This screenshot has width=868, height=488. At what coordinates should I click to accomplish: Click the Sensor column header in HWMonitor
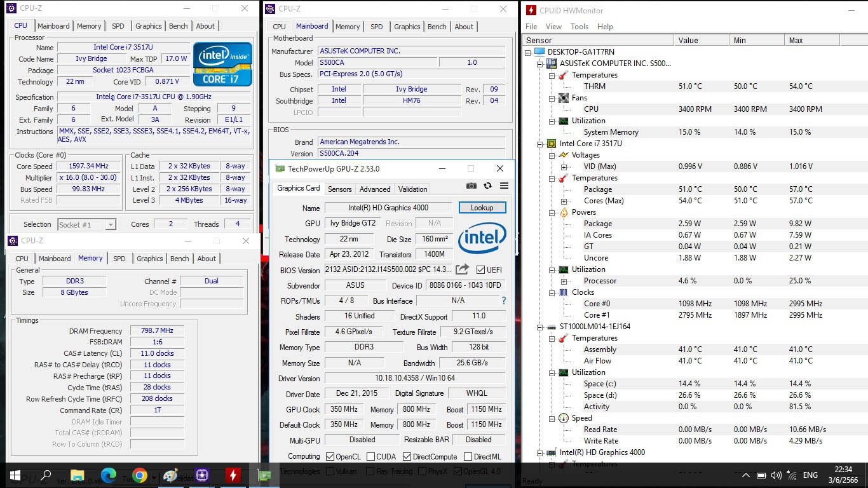pos(598,40)
